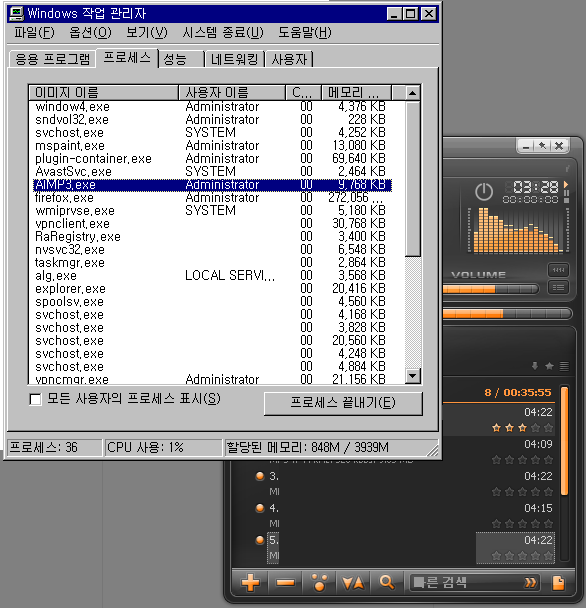
Task: Select the taskmgr.exe process row
Action: [212, 263]
